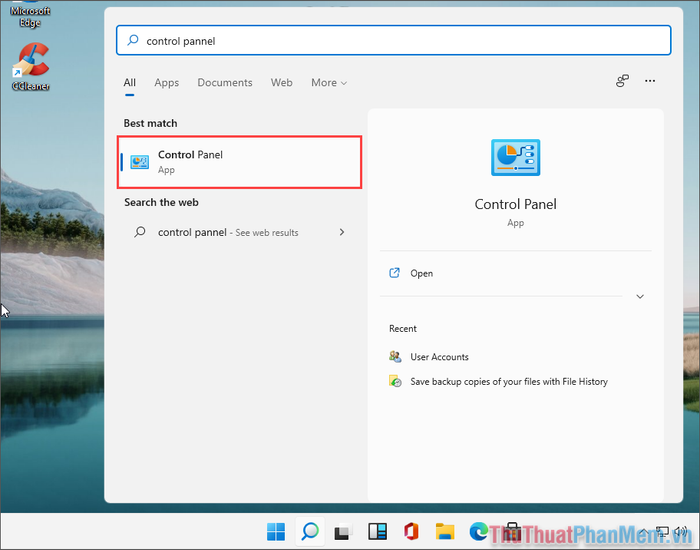Open the CCleaner desktop shortcut

(31, 67)
